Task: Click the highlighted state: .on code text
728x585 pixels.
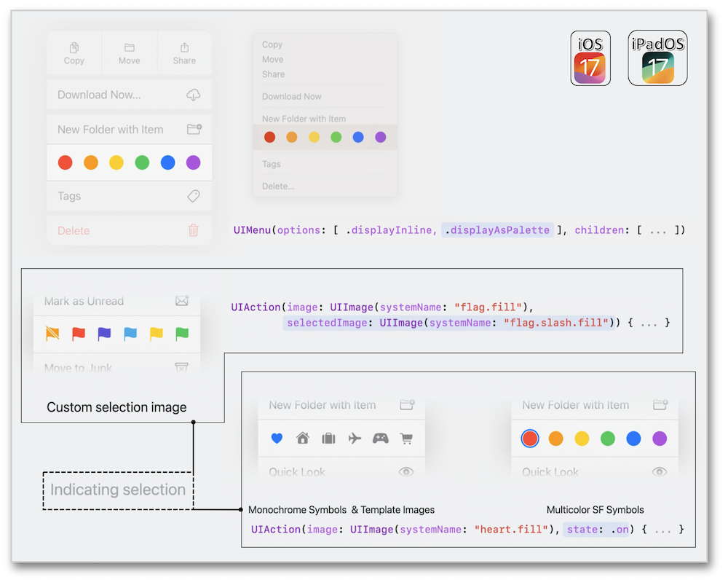Action: pyautogui.click(x=598, y=529)
